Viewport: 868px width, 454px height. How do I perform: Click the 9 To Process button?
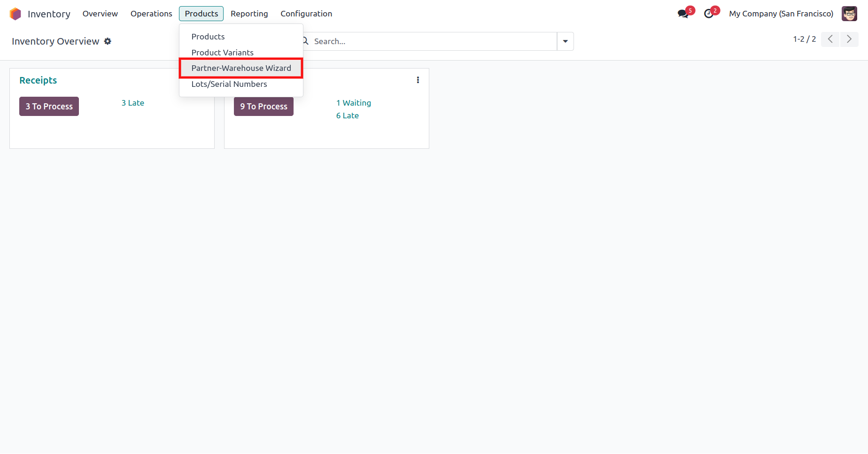coord(264,107)
